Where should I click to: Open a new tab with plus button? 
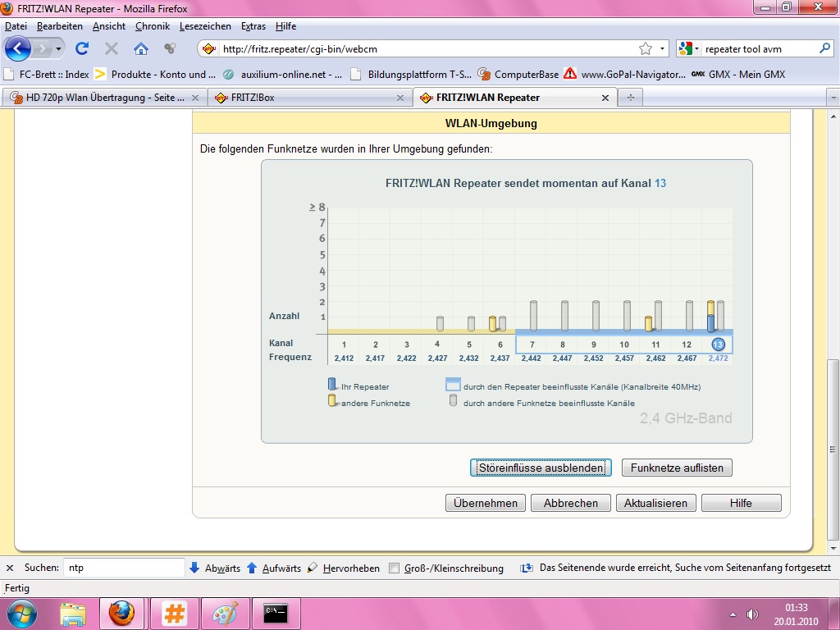(x=631, y=98)
